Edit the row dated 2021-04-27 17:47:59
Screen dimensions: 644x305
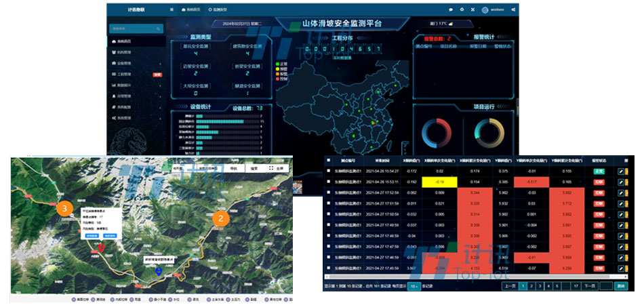[621, 247]
